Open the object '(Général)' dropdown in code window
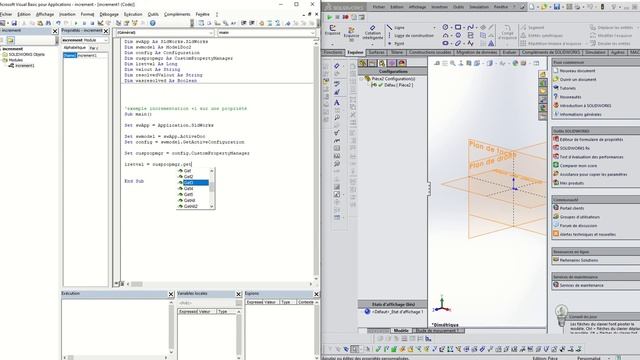 [211, 33]
